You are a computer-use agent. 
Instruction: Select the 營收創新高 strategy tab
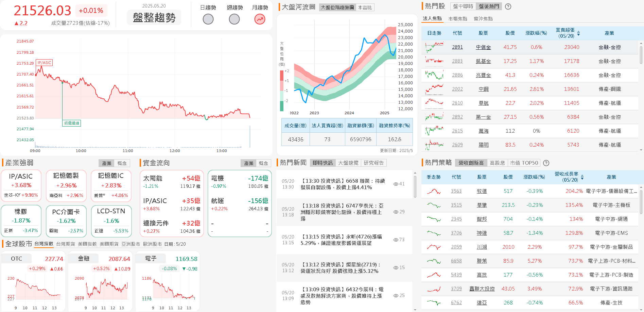pos(471,163)
